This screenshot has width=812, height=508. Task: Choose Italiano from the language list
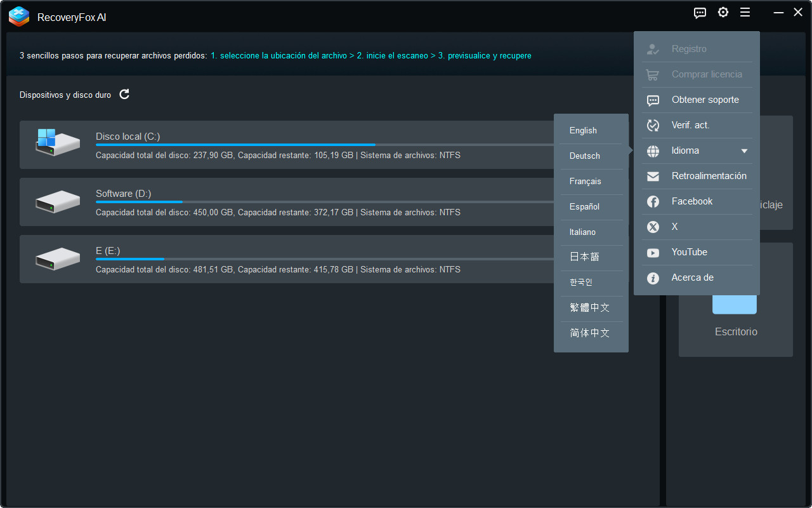pos(582,232)
